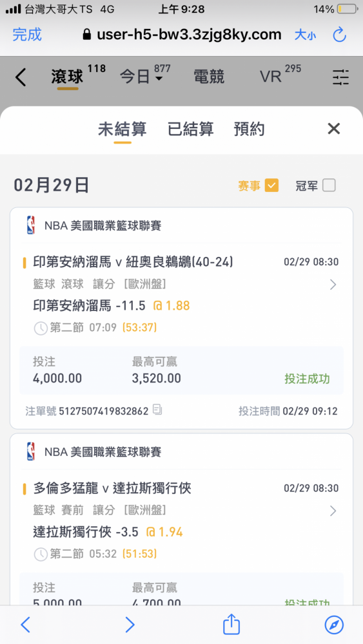Tap 完成 to close the browser
363x644 pixels.
[27, 35]
